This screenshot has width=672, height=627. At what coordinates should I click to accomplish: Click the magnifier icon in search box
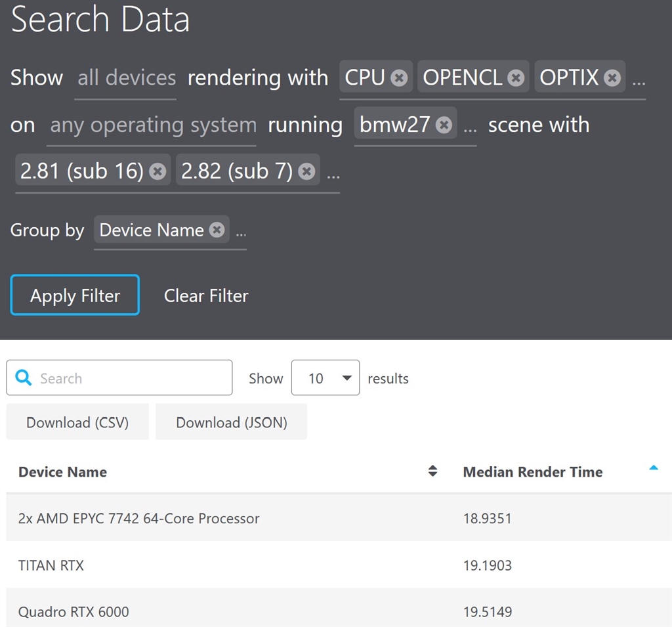24,378
